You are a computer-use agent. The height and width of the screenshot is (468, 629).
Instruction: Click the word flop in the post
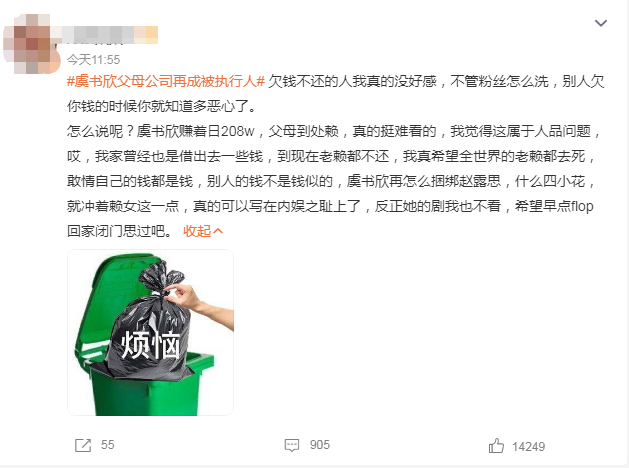(x=582, y=206)
